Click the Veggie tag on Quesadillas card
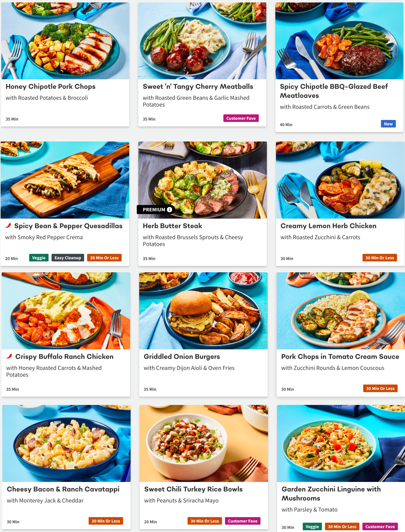Image resolution: width=405 pixels, height=532 pixels. (x=39, y=258)
